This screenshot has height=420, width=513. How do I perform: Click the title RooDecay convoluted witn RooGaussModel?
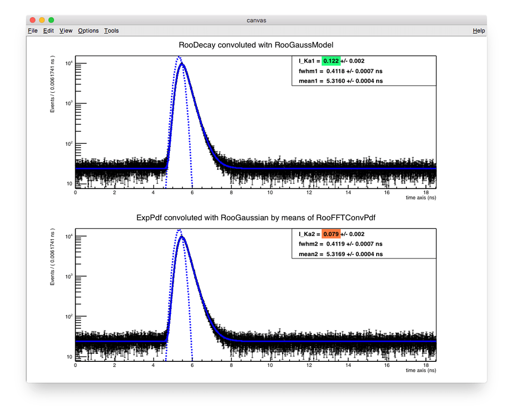click(x=256, y=45)
